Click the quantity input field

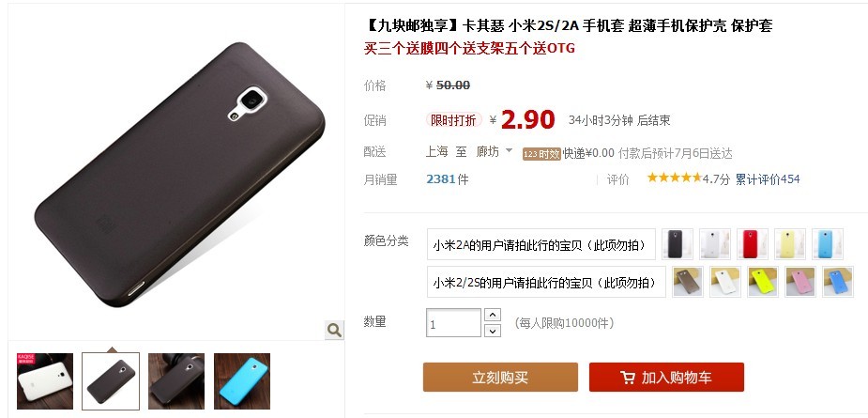[453, 322]
